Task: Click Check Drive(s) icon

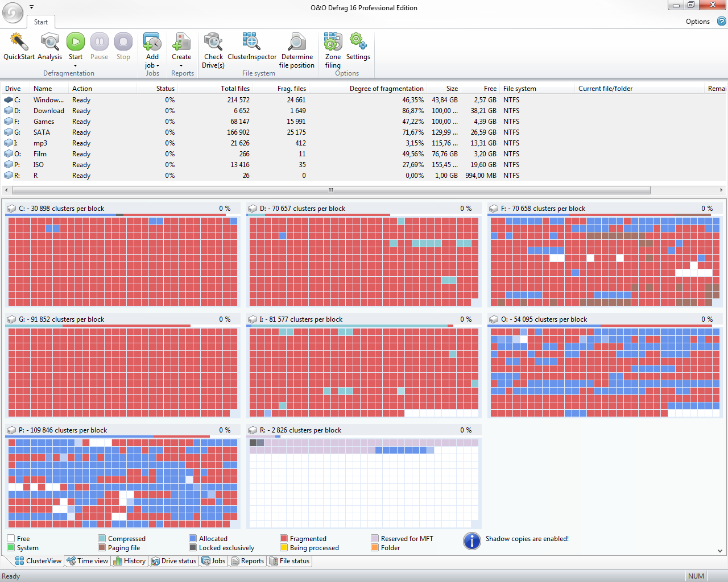Action: point(213,41)
